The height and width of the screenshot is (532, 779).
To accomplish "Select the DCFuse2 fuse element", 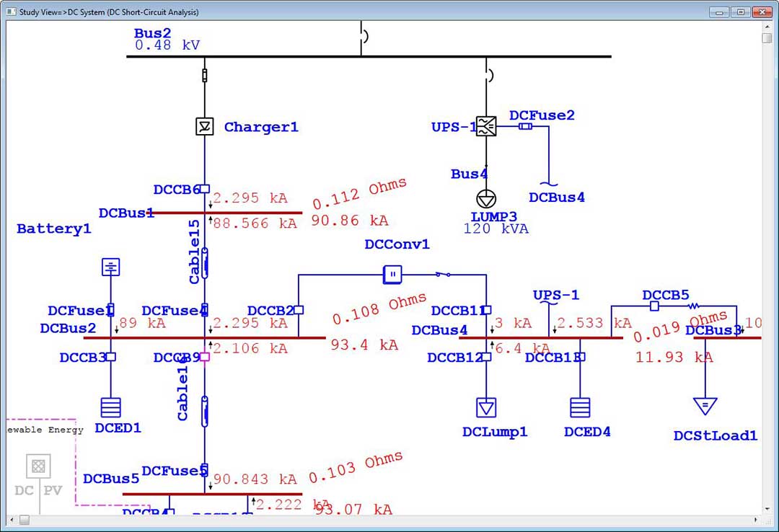I will (526, 127).
